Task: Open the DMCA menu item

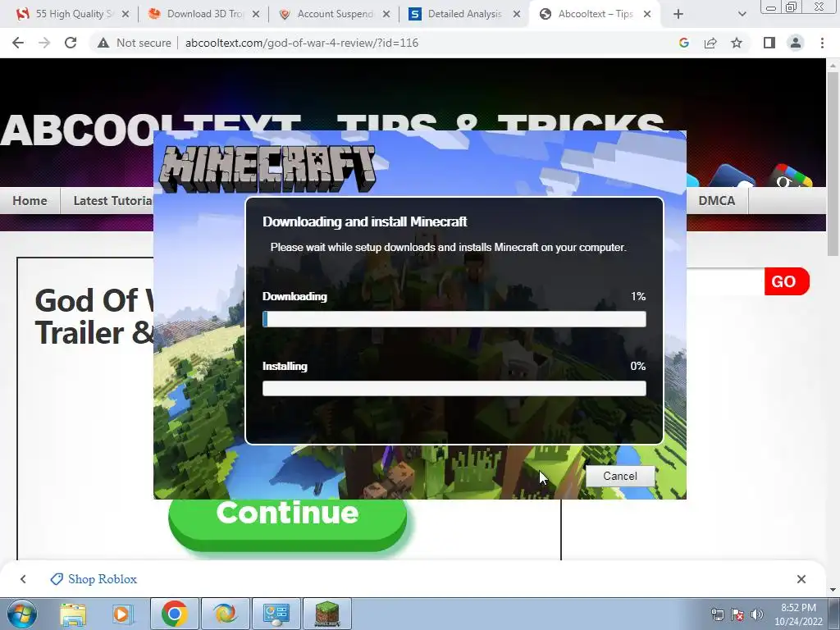Action: coord(716,200)
